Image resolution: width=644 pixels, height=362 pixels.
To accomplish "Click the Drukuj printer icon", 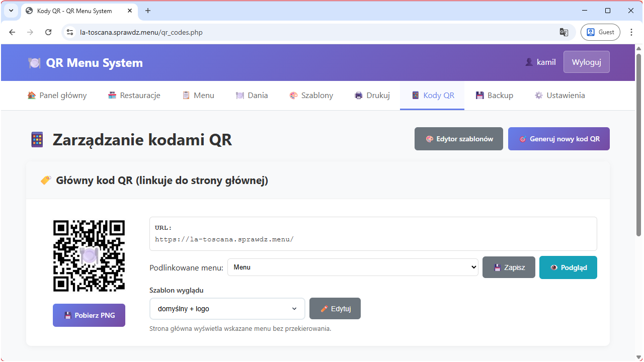I will click(359, 95).
